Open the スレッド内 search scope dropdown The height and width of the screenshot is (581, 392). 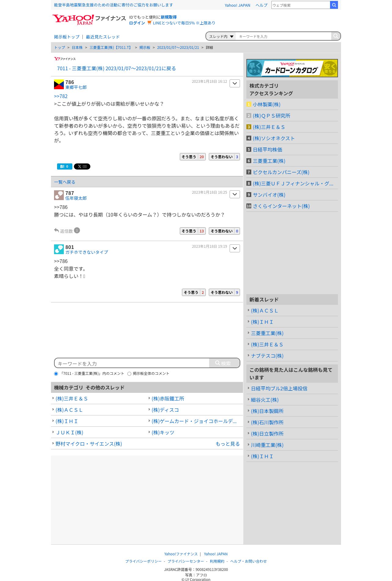tap(221, 36)
